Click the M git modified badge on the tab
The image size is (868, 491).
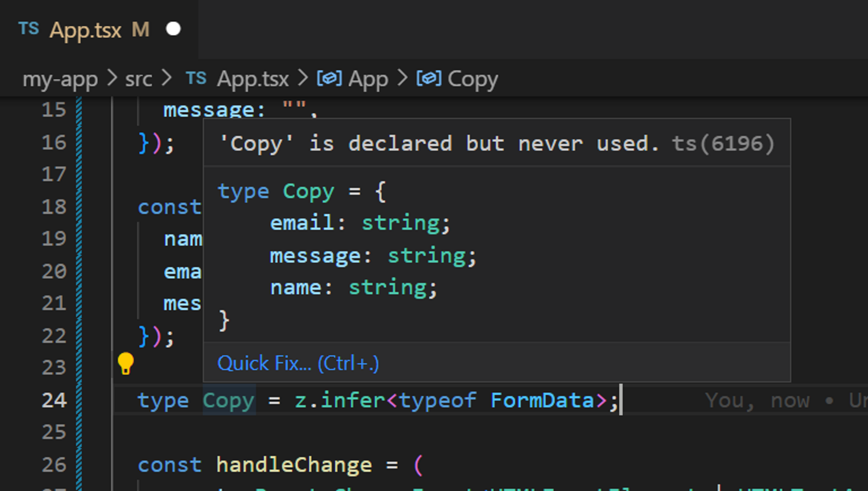click(x=140, y=29)
